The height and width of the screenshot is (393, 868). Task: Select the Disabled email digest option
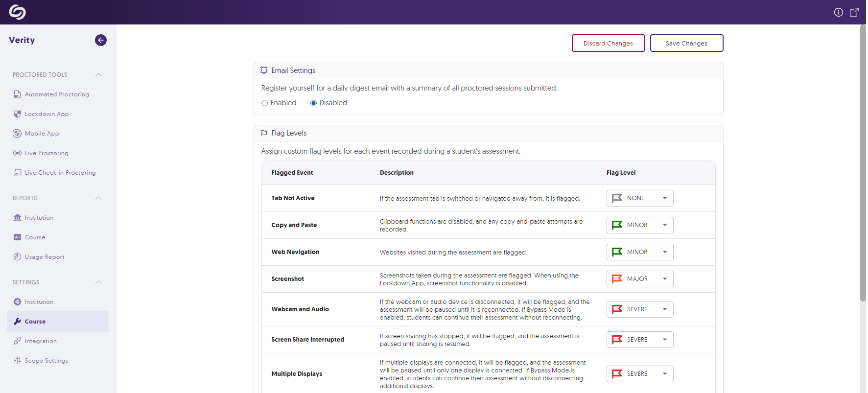coord(314,103)
